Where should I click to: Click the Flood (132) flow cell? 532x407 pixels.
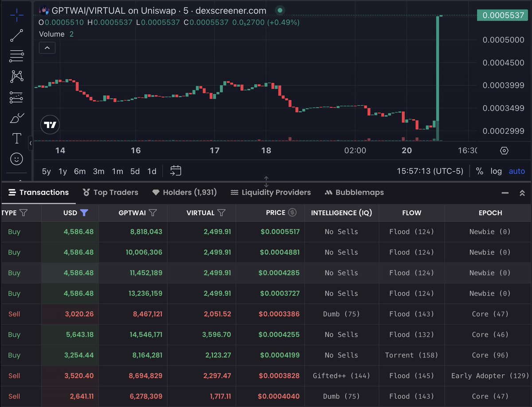[411, 335]
